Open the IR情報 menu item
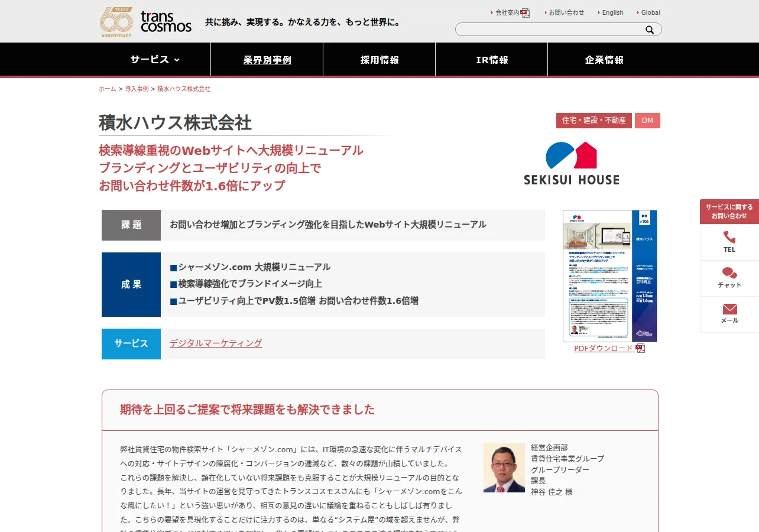Viewport: 759px width, 532px height. [492, 60]
